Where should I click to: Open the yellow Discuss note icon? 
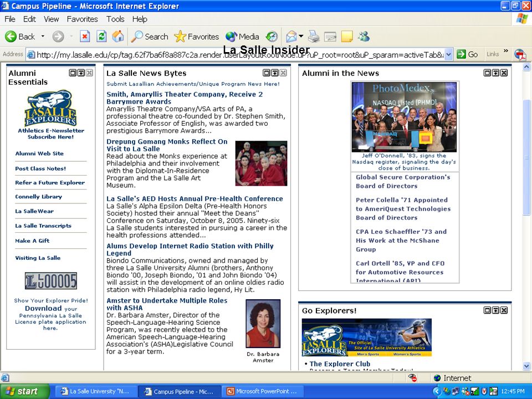347,37
